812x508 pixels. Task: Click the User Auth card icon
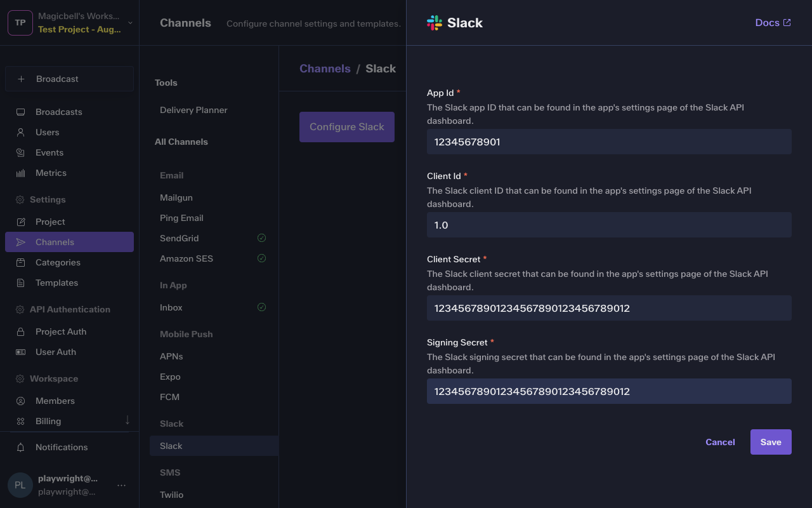click(20, 352)
